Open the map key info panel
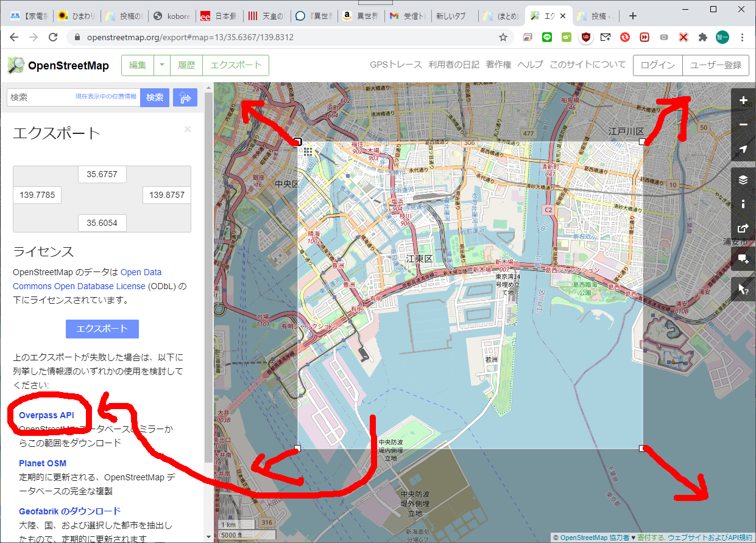 [743, 204]
